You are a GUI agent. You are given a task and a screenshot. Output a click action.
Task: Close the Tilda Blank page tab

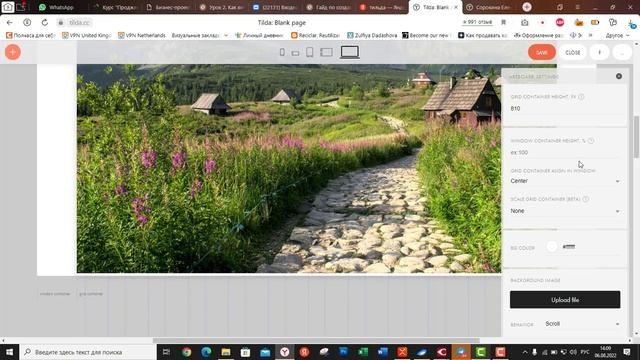coord(456,7)
